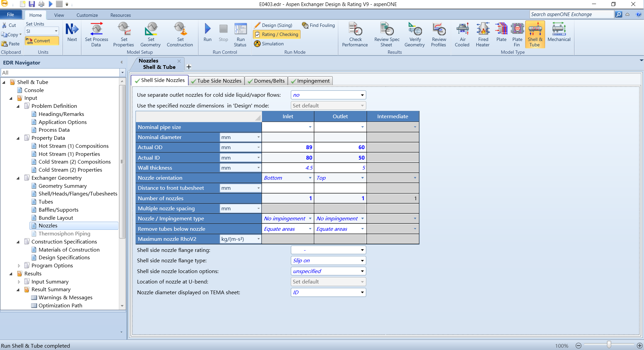This screenshot has height=350, width=644.
Task: Switch to the Resources ribbon tab
Action: point(121,15)
